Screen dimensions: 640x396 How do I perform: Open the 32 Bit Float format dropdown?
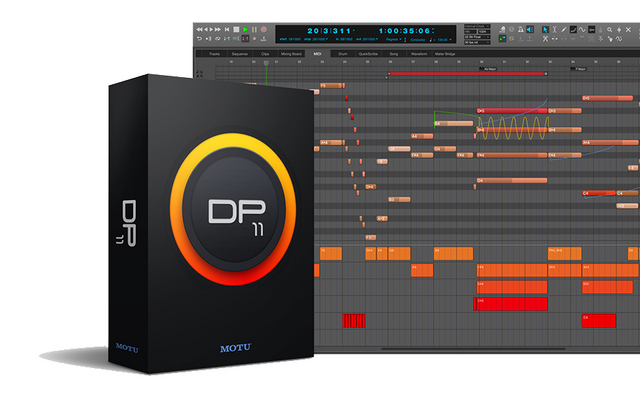(x=477, y=37)
